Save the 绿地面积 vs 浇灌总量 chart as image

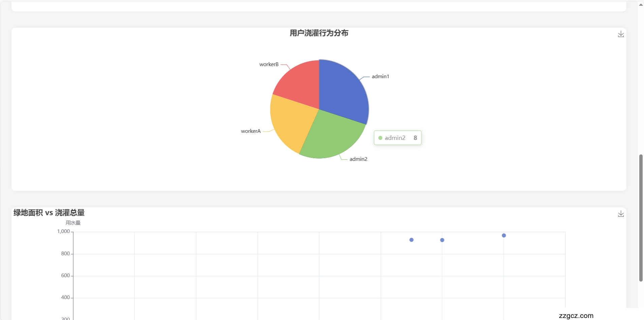[x=621, y=214]
